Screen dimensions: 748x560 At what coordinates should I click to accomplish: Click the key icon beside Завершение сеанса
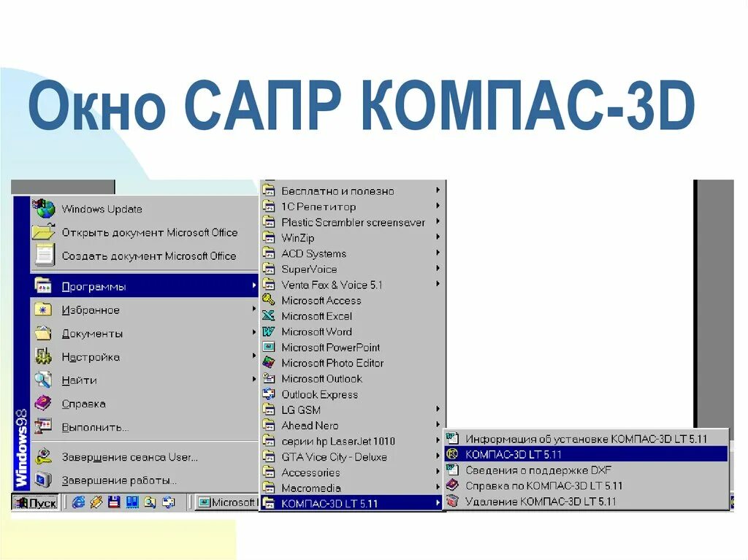point(43,456)
